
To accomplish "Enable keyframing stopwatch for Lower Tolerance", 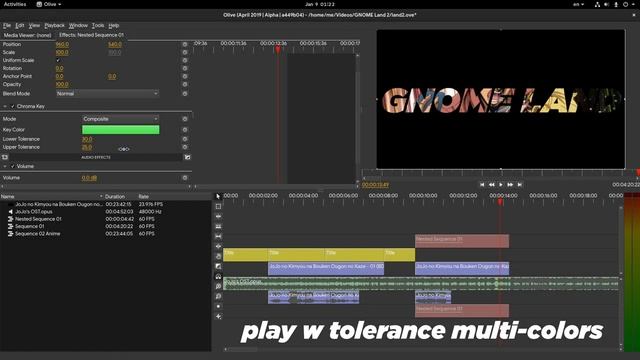I will 185,139.
